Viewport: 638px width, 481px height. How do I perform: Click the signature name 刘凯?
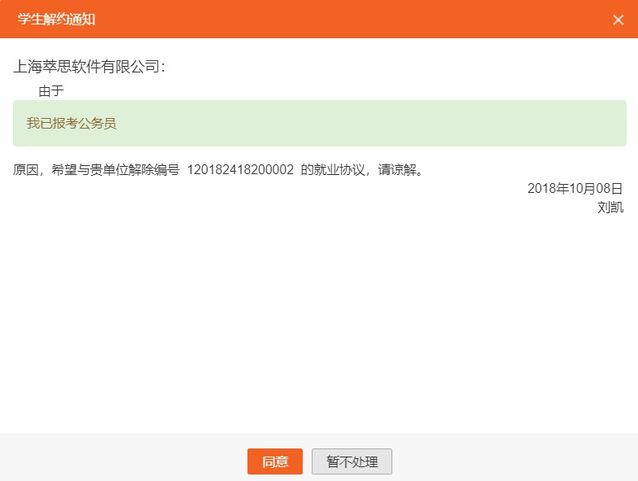[x=610, y=207]
